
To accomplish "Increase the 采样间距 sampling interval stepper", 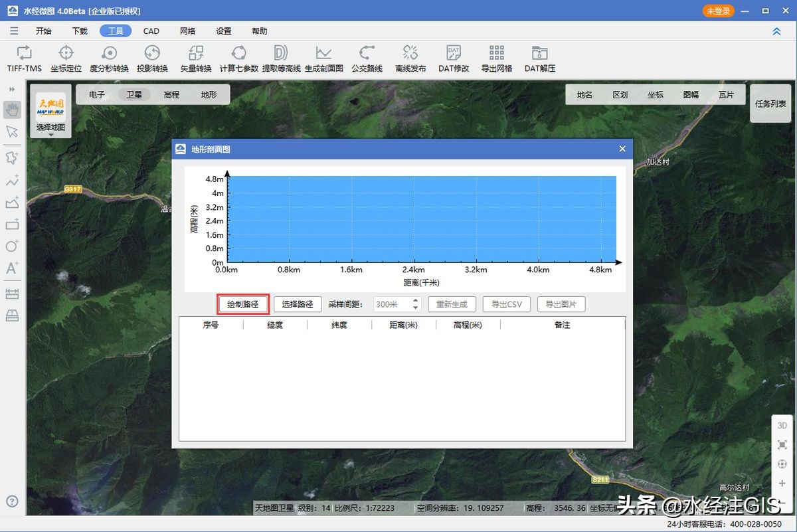I will coord(416,301).
